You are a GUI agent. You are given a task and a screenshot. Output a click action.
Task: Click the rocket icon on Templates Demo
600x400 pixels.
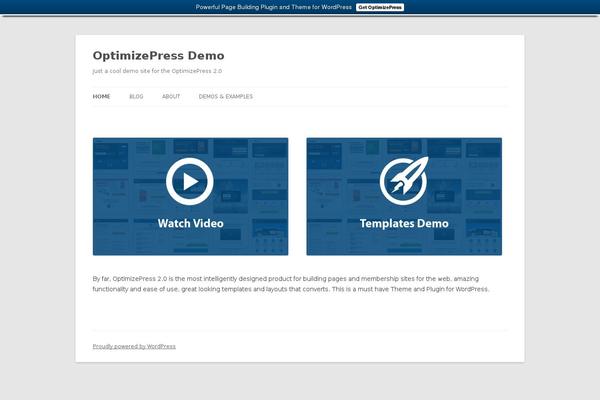point(404,181)
